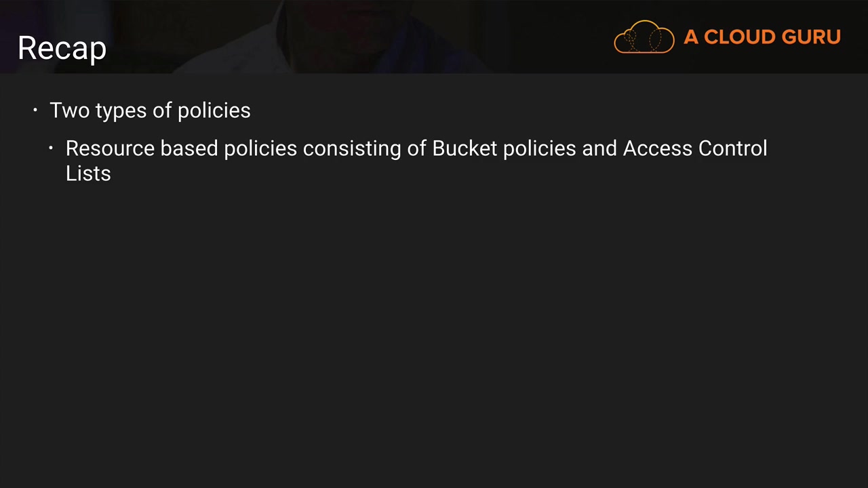This screenshot has width=868, height=488.
Task: Click the "Two types of policies" bullet text
Action: tap(150, 110)
